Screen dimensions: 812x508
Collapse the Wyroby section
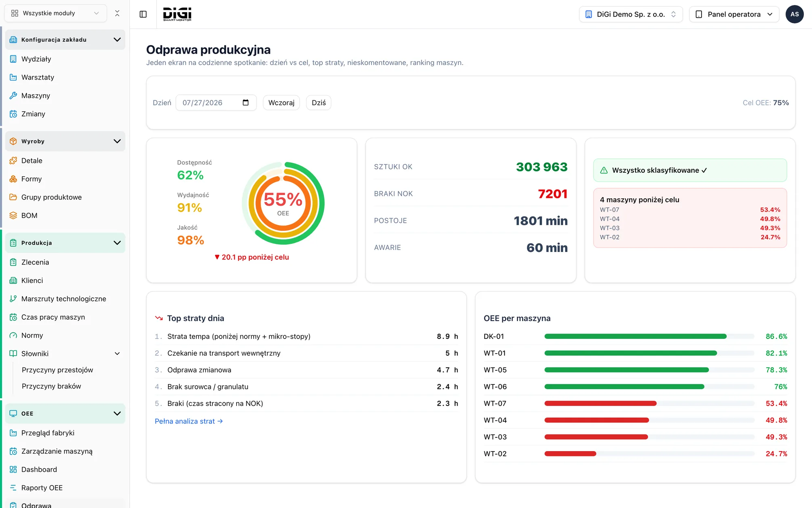(117, 141)
